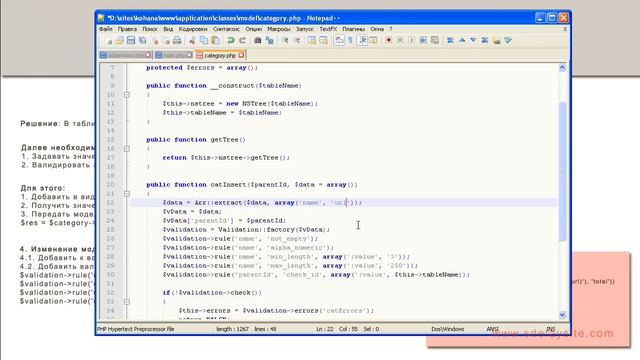Image resolution: width=640 pixels, height=360 pixels.
Task: Click the Copy toolbar icon
Action: (204, 40)
